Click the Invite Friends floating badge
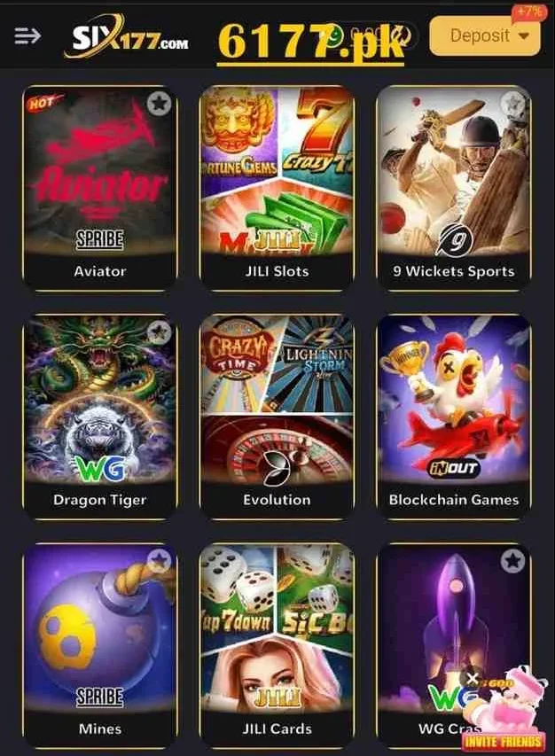This screenshot has width=555, height=756. (504, 714)
